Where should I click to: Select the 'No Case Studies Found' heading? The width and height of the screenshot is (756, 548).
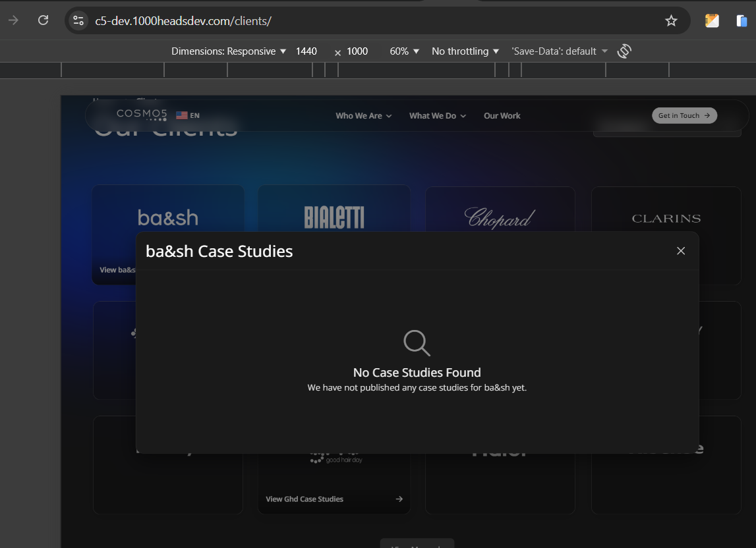point(417,372)
